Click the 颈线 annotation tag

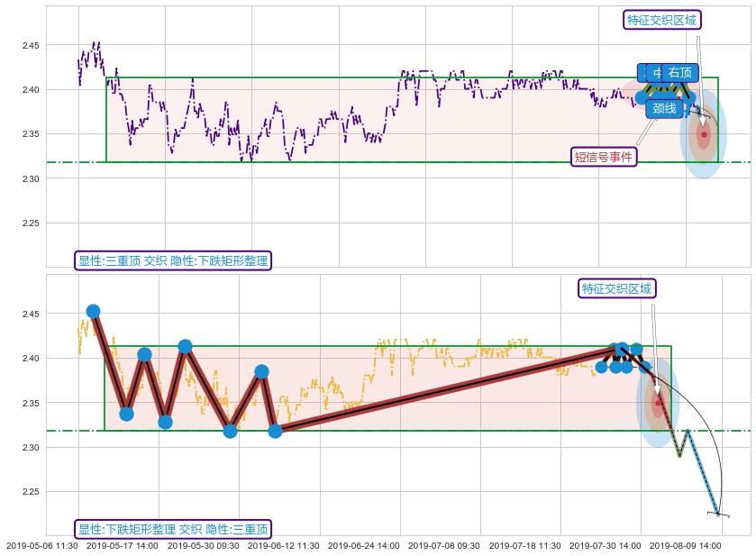pyautogui.click(x=664, y=109)
